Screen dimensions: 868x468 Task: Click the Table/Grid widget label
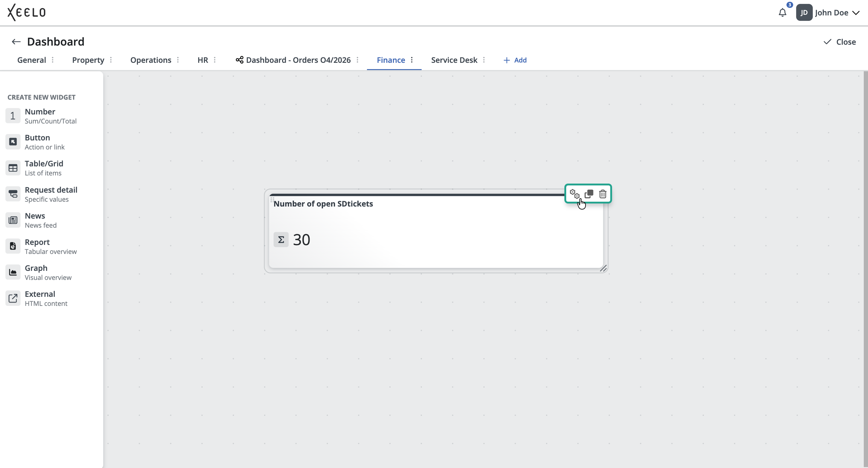tap(44, 164)
